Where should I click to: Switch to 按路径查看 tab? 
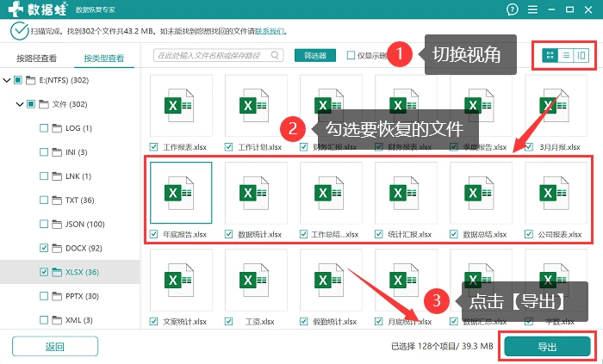(36, 58)
